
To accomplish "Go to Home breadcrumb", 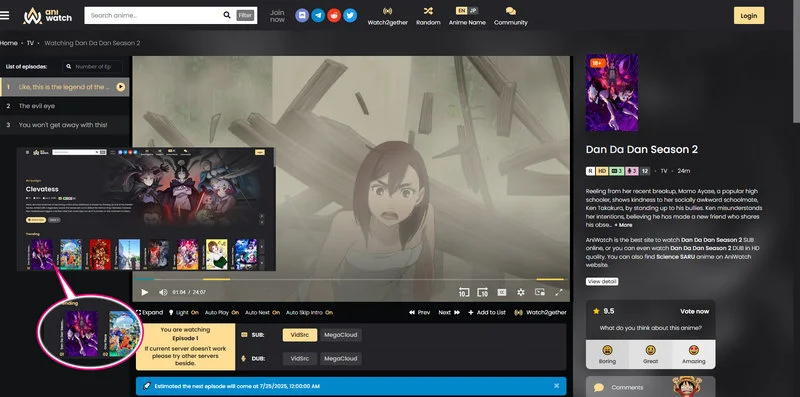I will [9, 43].
